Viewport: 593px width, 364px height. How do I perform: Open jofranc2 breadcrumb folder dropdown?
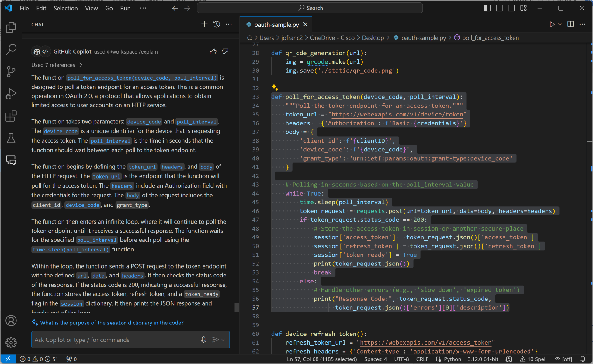tap(292, 38)
